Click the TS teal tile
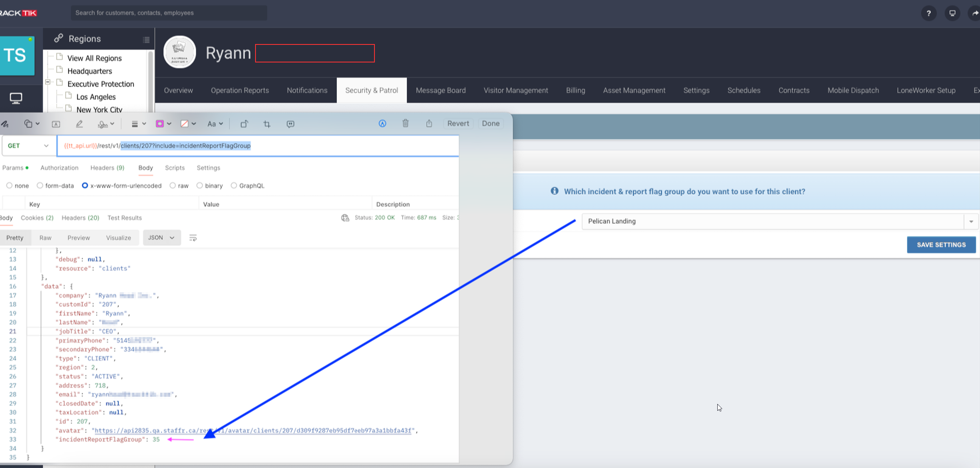Viewport: 980px width, 468px height. point(17,56)
